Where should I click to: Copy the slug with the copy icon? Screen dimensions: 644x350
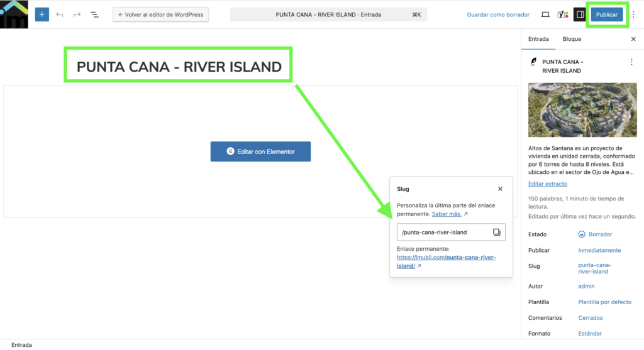tap(496, 232)
